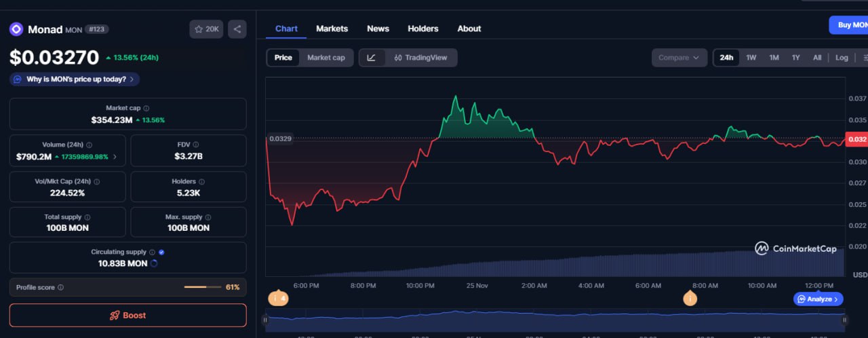Click the orange event marker labeled 4
Image resolution: width=868 pixels, height=338 pixels.
coord(278,298)
